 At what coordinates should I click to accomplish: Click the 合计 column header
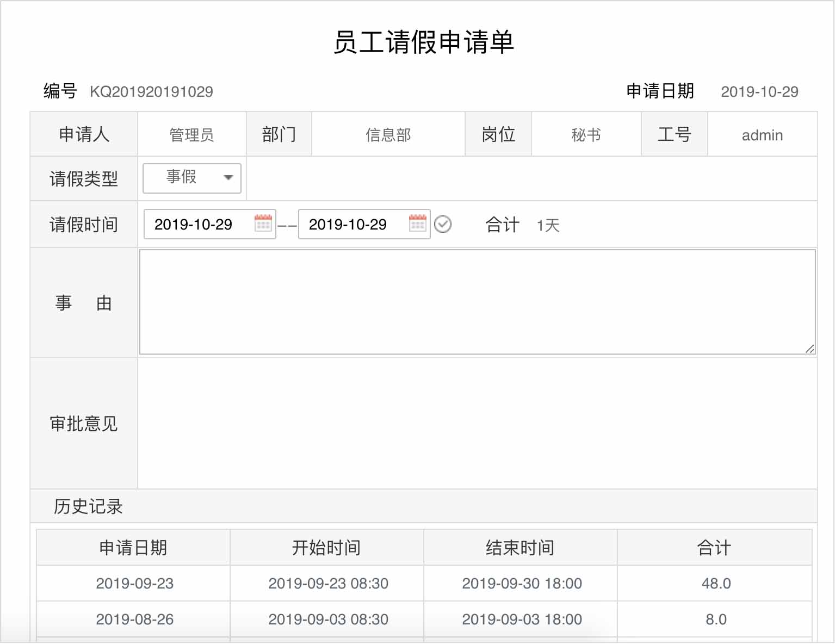pos(715,547)
